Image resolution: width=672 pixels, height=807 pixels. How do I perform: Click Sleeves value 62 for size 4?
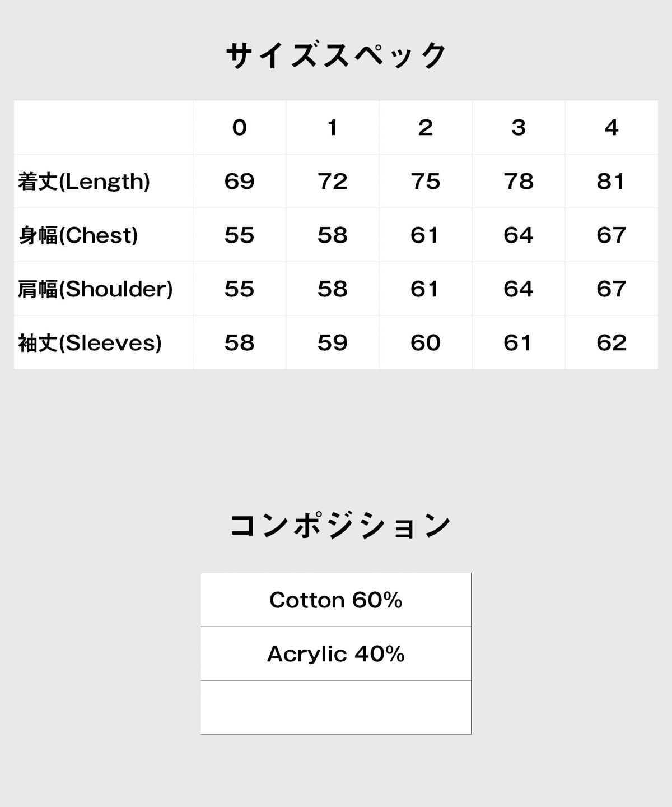point(612,343)
